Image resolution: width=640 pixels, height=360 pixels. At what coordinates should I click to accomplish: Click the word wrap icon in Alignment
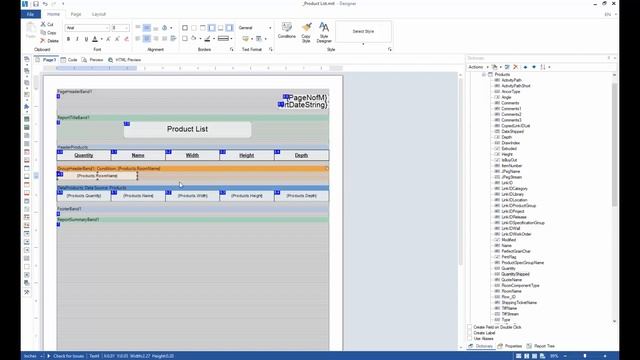click(173, 39)
